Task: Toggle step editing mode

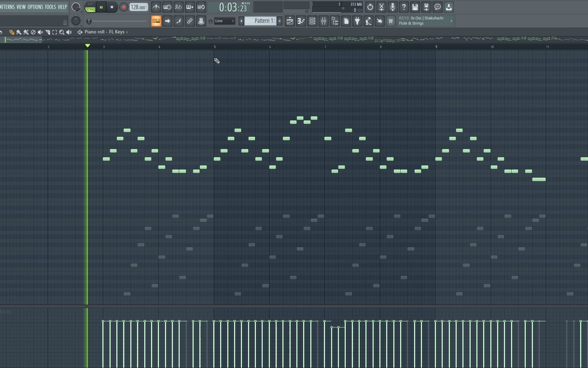Action: point(179,21)
